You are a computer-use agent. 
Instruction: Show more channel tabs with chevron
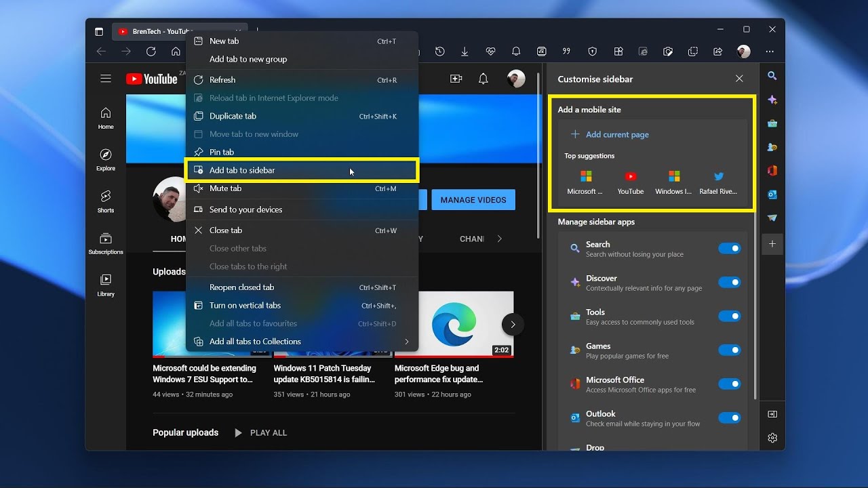[x=500, y=239]
